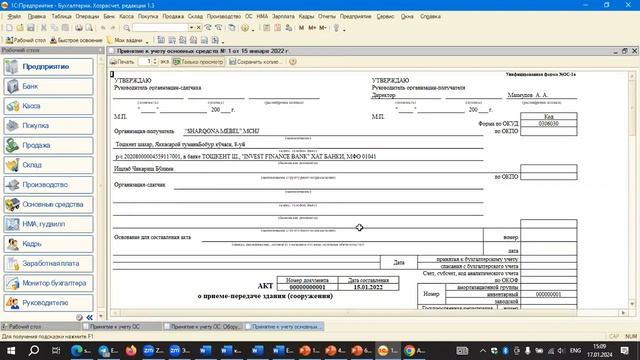The height and width of the screenshot is (360, 640).
Task: Click the Печать button
Action: pos(122,62)
